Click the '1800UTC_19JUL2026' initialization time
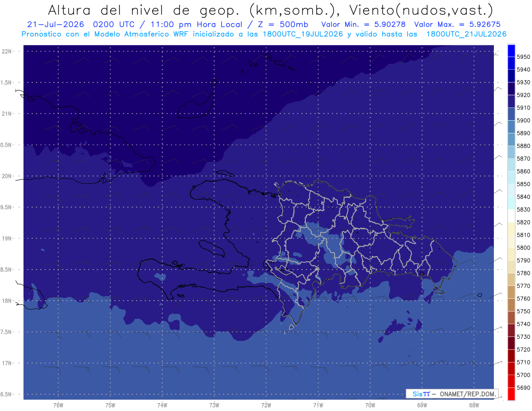 303,34
